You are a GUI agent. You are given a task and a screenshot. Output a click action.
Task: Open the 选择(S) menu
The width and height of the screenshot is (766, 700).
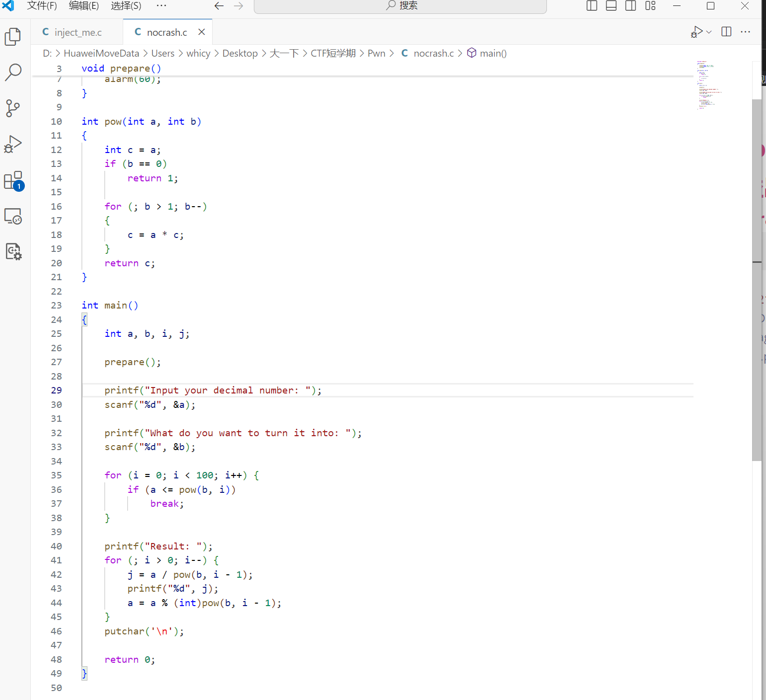click(x=126, y=6)
